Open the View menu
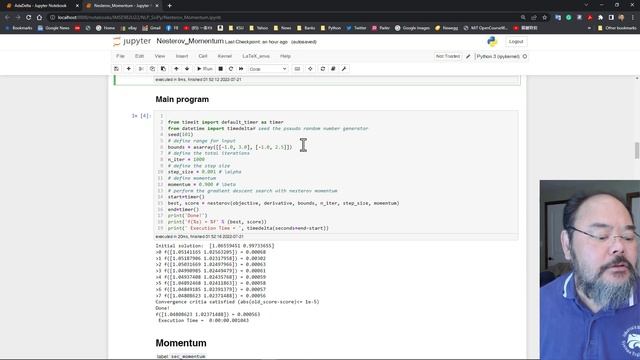This screenshot has width=640, height=360. [160, 56]
